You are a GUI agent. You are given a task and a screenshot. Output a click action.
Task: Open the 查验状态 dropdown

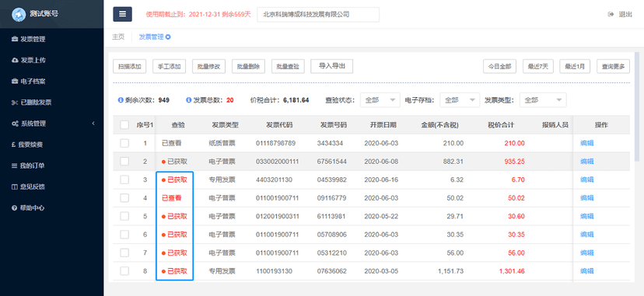tap(380, 100)
